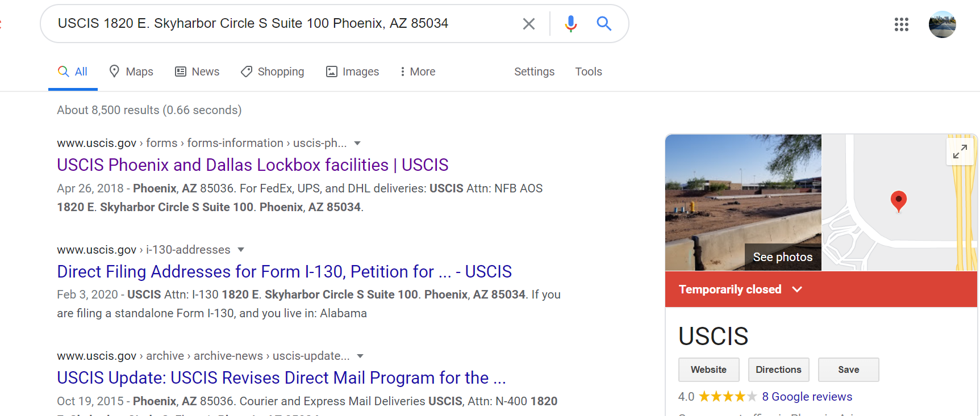This screenshot has height=416, width=980.
Task: Open USCIS Phoenix and Dallas Lockbox link
Action: pos(253,165)
